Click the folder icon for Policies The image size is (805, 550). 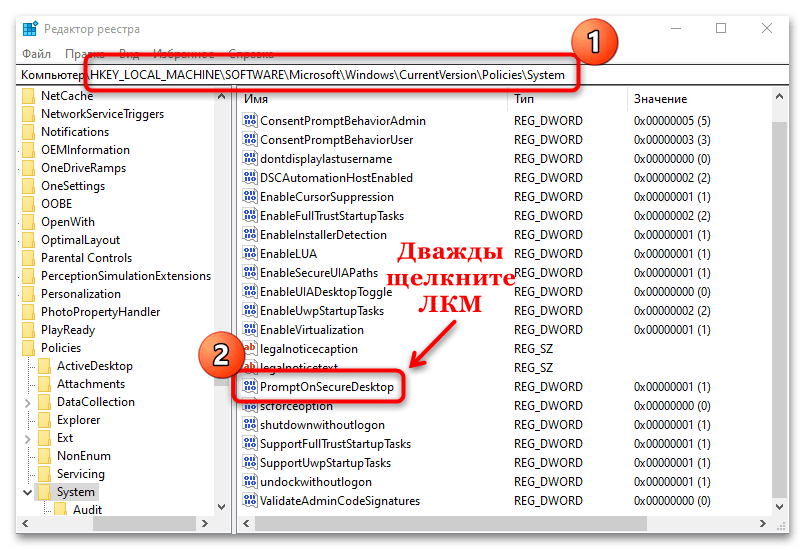29,348
